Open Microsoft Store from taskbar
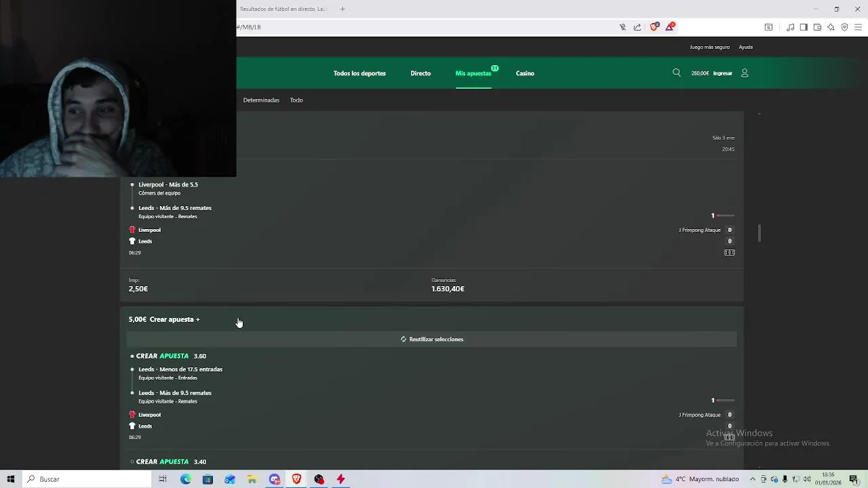Screen dimensions: 868x488 pyautogui.click(x=208, y=479)
